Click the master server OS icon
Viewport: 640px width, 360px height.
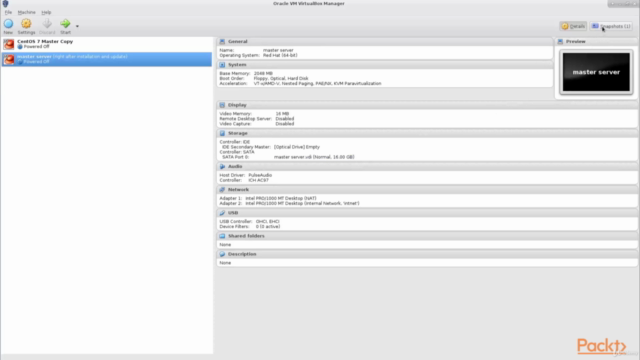[x=9, y=59]
